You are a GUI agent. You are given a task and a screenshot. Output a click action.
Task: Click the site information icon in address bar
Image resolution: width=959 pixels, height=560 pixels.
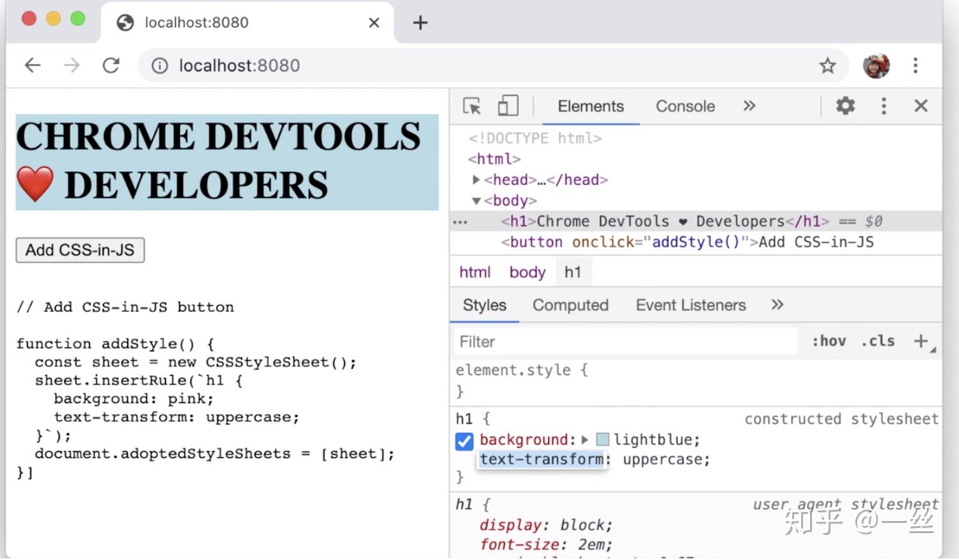point(160,66)
